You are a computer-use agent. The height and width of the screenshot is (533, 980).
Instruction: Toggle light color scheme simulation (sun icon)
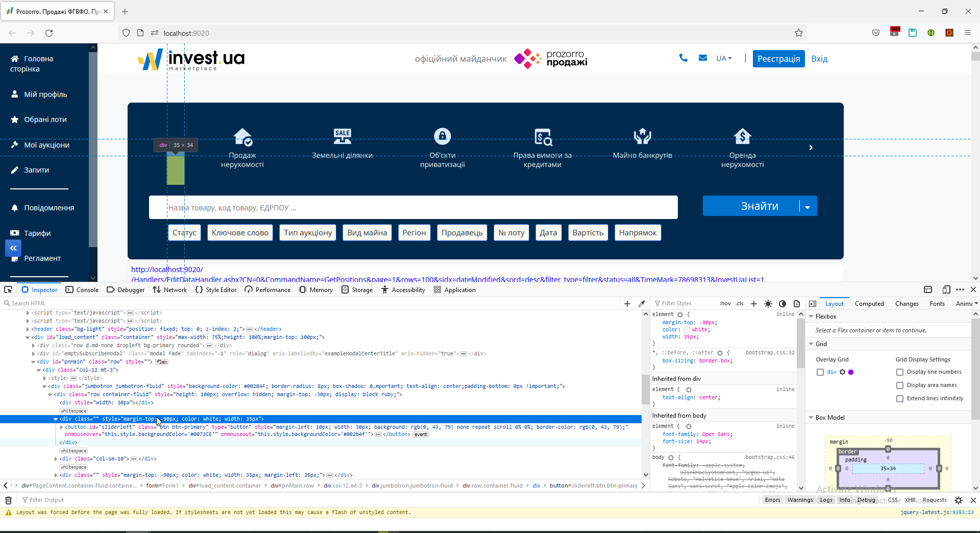[768, 303]
